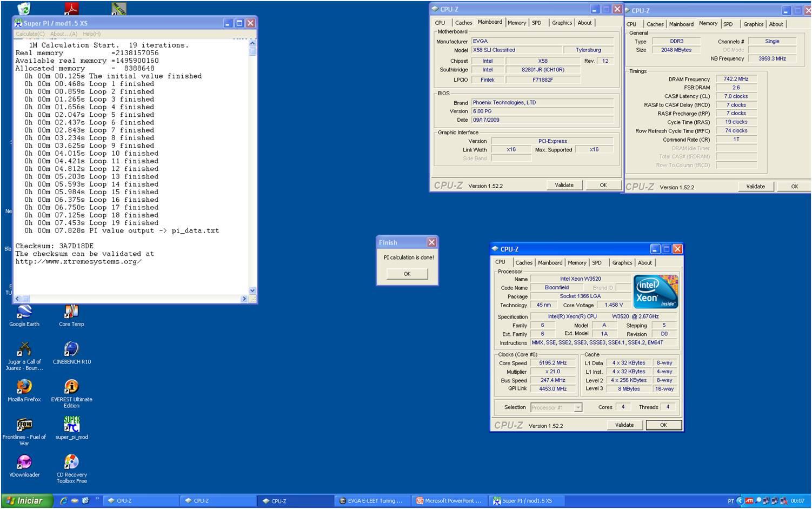Click OK in Memory CPU-Z window
812x509 pixels.
point(794,187)
